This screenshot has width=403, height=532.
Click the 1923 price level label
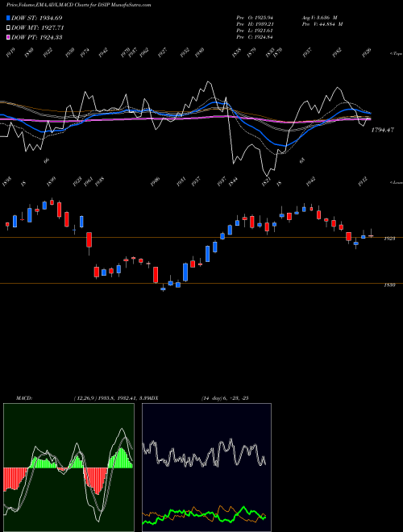[389, 239]
